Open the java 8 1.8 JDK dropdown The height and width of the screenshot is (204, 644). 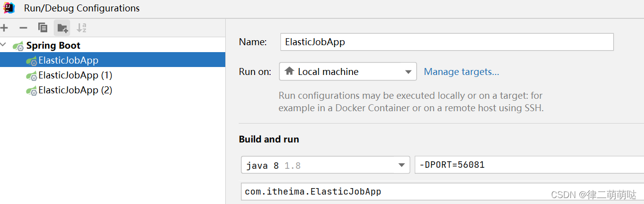(x=325, y=165)
